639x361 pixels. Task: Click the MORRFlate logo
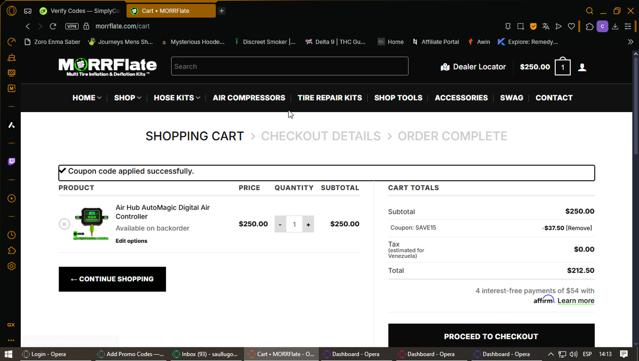tap(107, 67)
